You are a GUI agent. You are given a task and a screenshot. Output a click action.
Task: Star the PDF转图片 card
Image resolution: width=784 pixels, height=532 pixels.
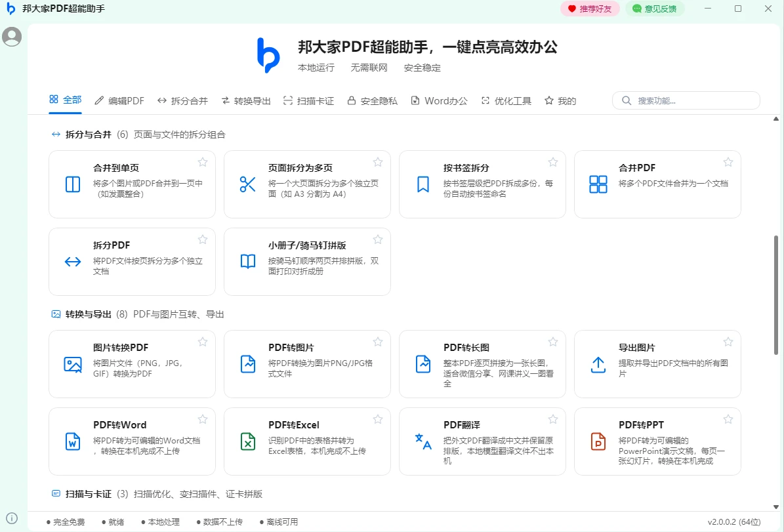(378, 342)
